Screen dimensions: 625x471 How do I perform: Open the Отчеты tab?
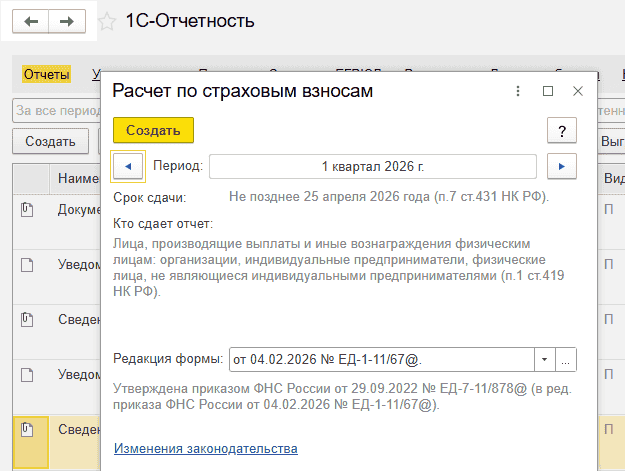[x=46, y=75]
